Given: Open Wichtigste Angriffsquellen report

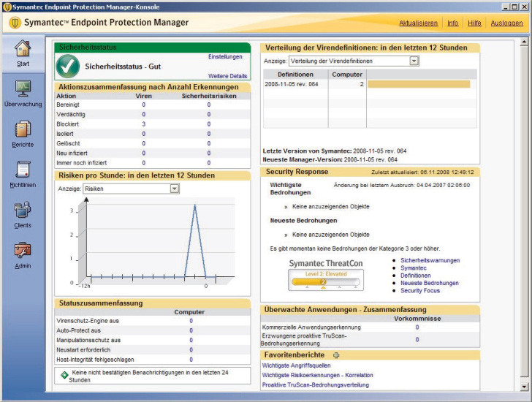Looking at the screenshot, I should [296, 365].
